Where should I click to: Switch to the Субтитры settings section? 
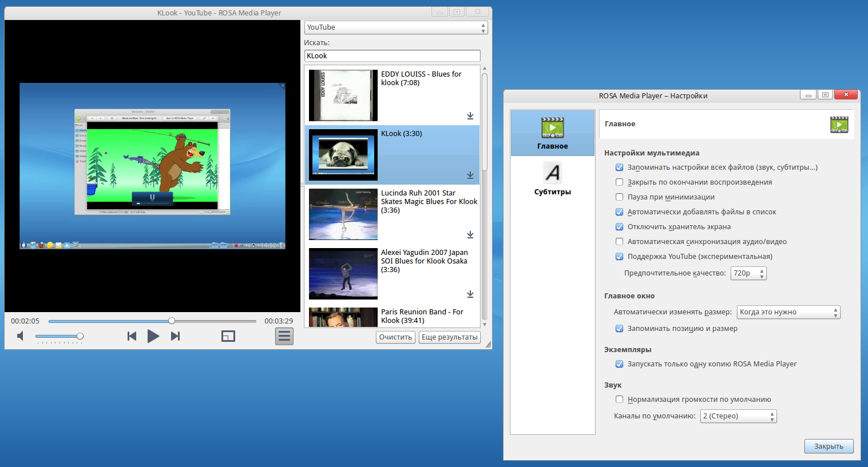pyautogui.click(x=552, y=179)
